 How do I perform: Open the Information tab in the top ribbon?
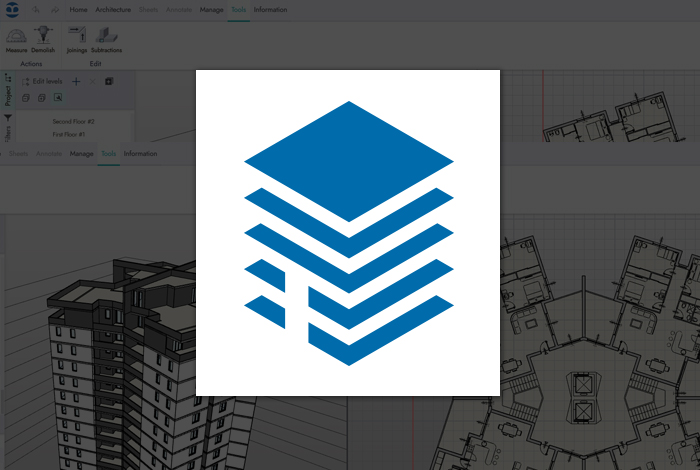[270, 9]
